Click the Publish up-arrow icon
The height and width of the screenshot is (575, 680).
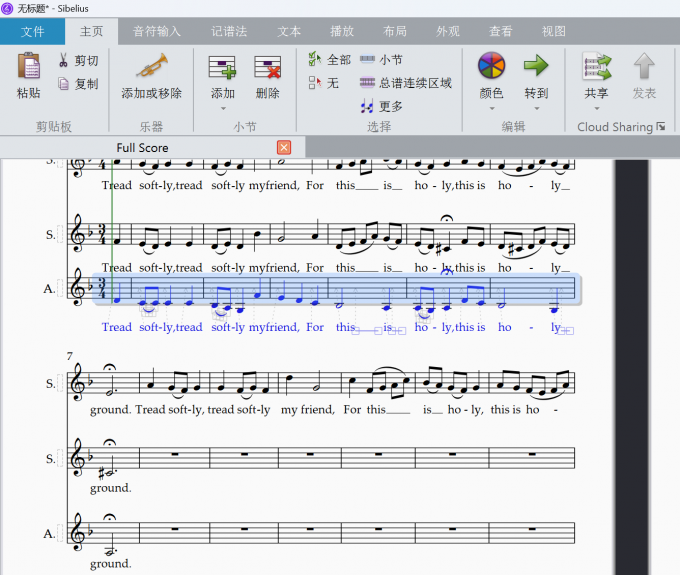tap(644, 65)
